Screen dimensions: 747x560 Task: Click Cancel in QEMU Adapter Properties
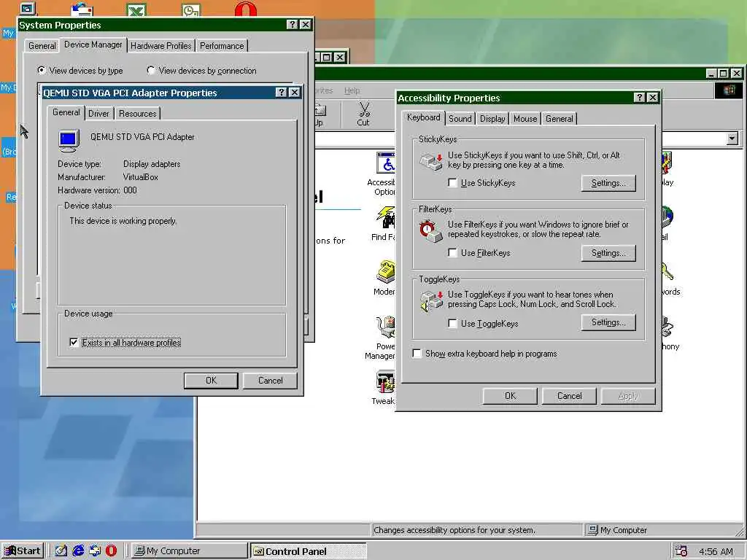(270, 381)
